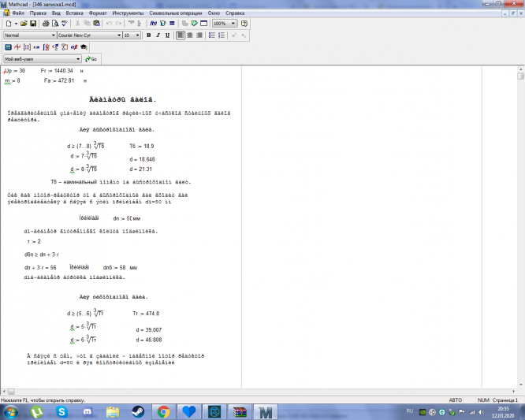Click the horizontal scrollbar thumb

(x=11, y=391)
